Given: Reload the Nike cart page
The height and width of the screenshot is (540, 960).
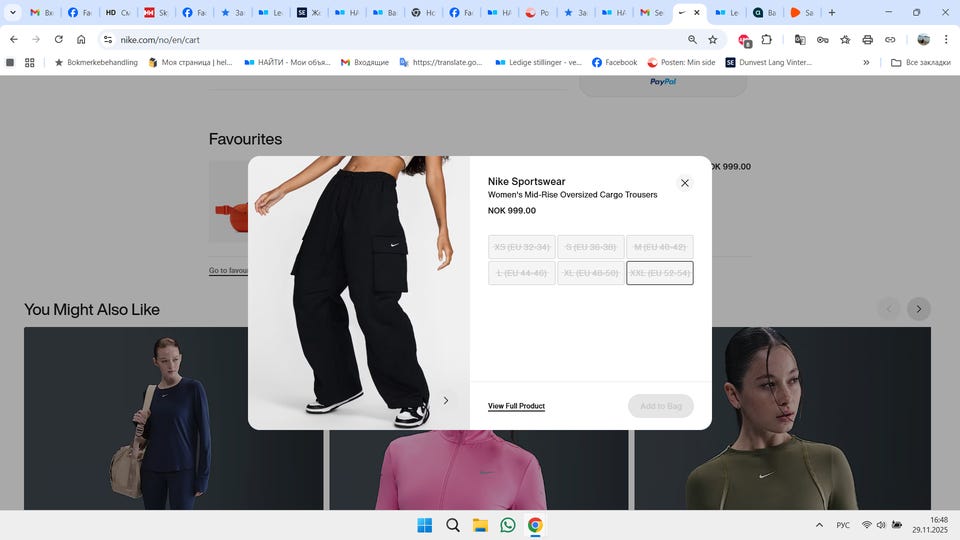Looking at the screenshot, I should 59,39.
